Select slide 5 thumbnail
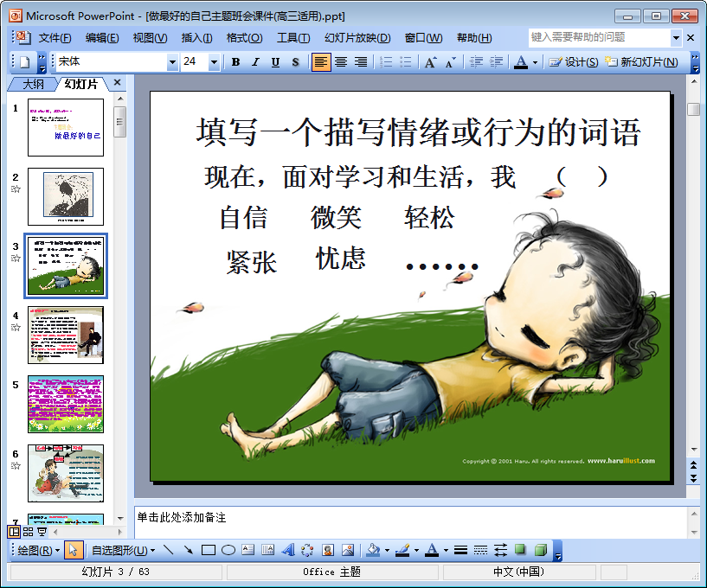Viewport: 707px width, 588px height. (66, 404)
